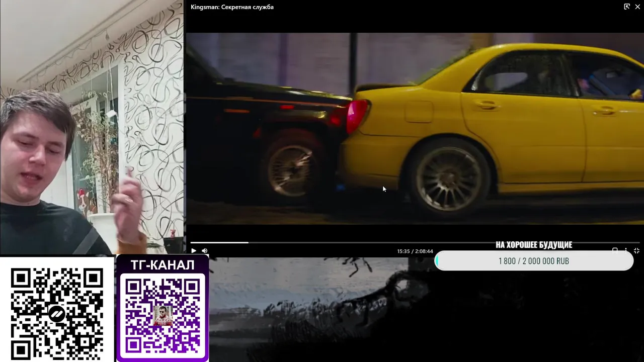644x362 pixels.
Task: Open the player's more options menu
Action: point(626,250)
